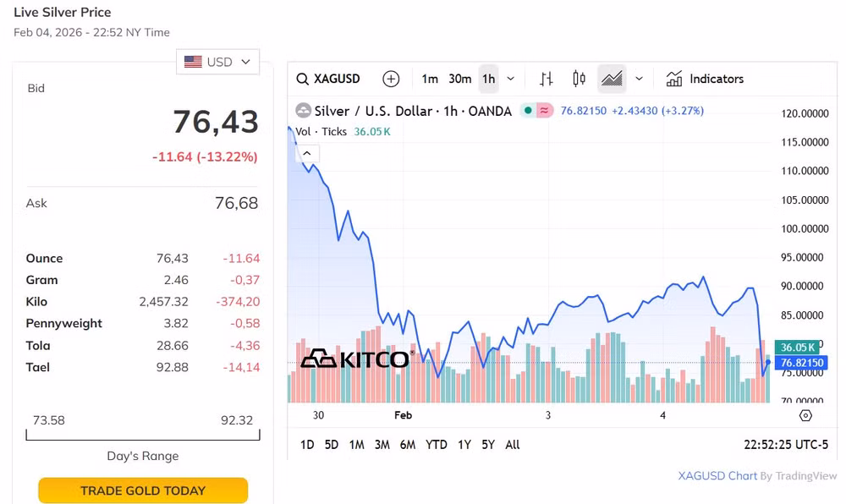
Task: Open the USD currency dropdown
Action: [x=217, y=62]
